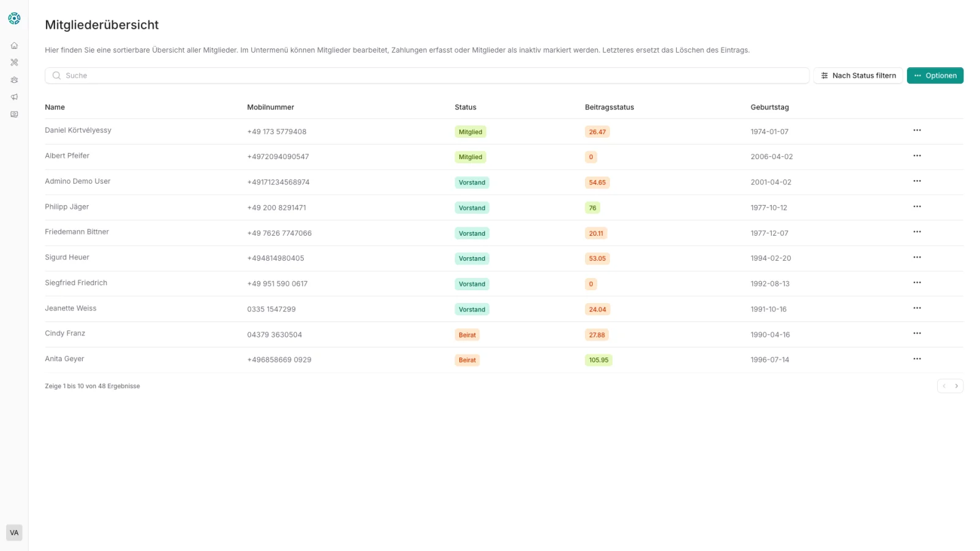980x551 pixels.
Task: Open the Nach Status filtern filter
Action: [858, 75]
